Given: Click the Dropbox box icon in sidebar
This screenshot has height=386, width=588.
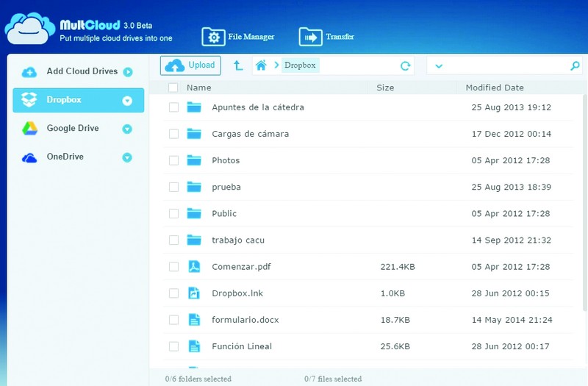Looking at the screenshot, I should pyautogui.click(x=29, y=100).
